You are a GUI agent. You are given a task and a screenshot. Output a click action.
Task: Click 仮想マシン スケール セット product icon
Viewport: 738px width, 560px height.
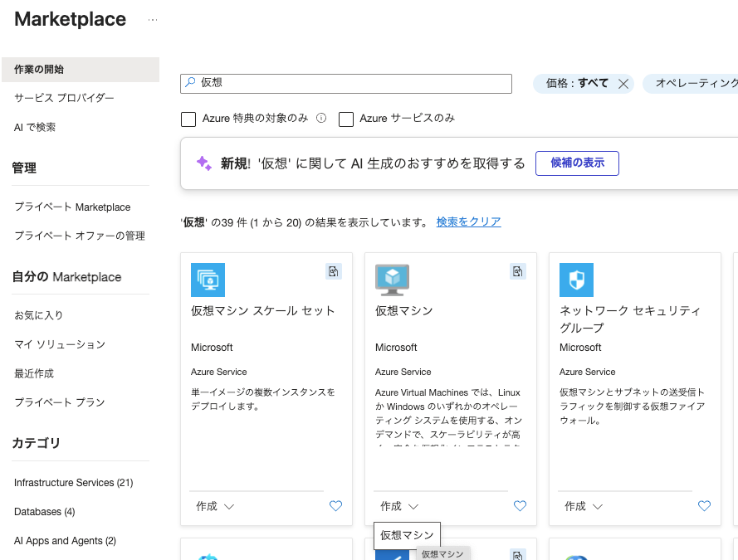208,280
